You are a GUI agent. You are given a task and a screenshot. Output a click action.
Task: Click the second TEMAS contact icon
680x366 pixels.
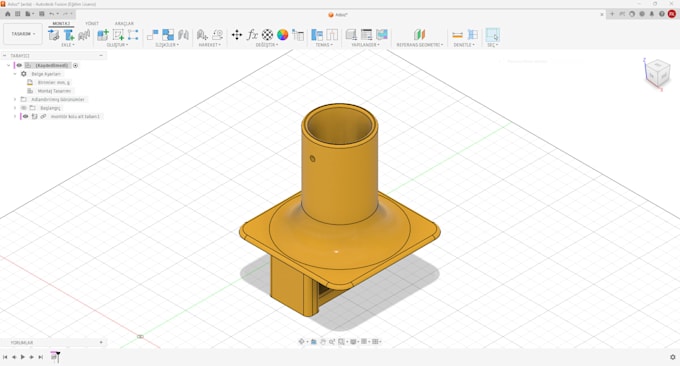332,35
